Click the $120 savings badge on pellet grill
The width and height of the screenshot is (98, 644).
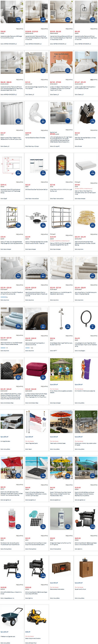[93, 527]
